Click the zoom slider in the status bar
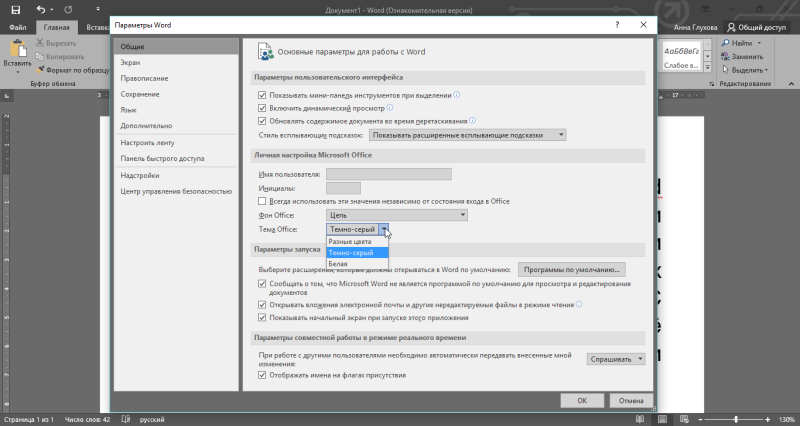Viewport: 800px width, 426px height. 735,419
